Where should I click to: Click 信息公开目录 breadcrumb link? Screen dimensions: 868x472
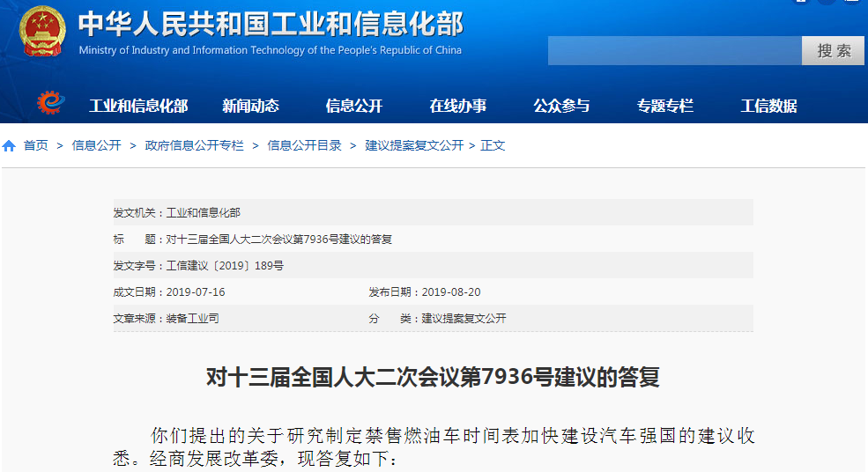(x=305, y=145)
